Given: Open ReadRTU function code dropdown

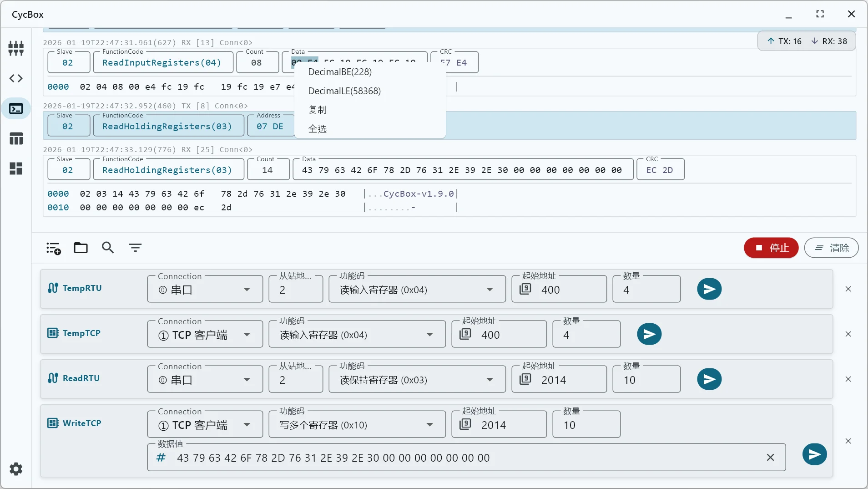Looking at the screenshot, I should (x=490, y=380).
